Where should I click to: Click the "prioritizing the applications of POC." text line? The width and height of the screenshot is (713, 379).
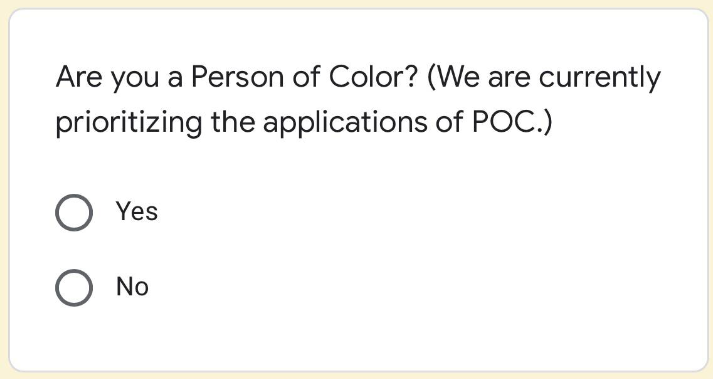coord(304,123)
